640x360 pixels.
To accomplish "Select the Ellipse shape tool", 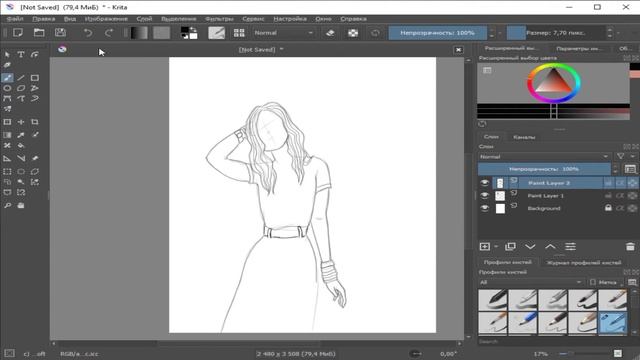I will [7, 88].
